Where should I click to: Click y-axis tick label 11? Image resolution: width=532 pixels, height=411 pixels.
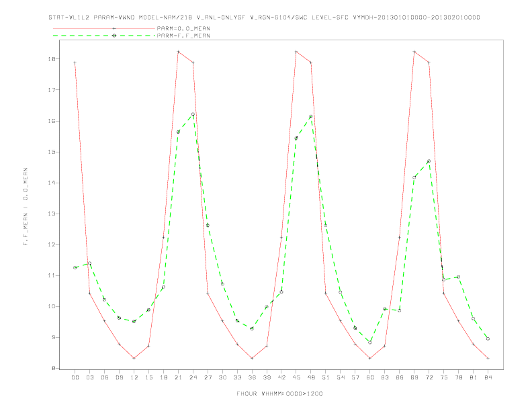point(53,275)
